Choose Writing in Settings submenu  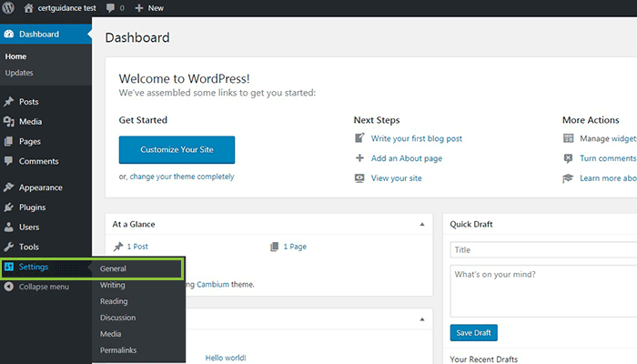pos(113,285)
